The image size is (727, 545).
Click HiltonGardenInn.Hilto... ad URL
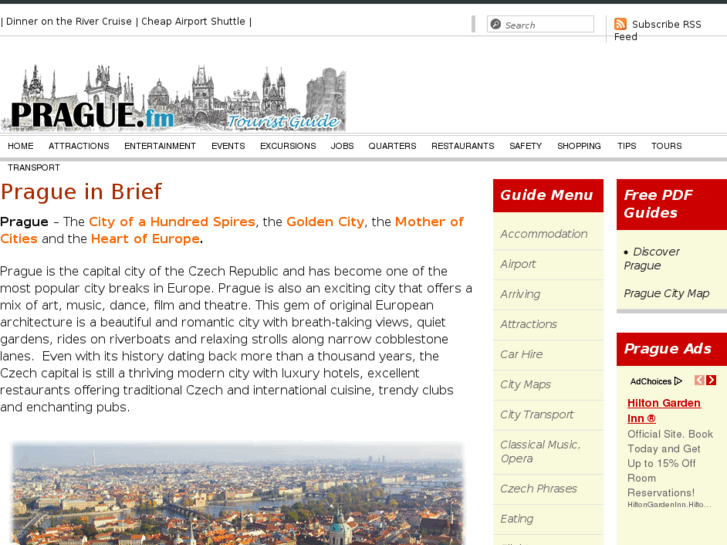(669, 505)
